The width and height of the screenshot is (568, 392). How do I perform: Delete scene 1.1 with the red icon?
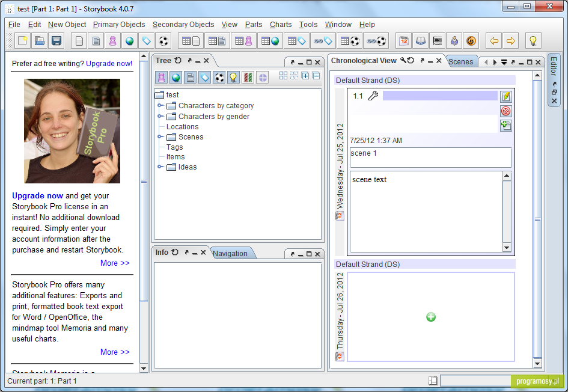(x=505, y=111)
